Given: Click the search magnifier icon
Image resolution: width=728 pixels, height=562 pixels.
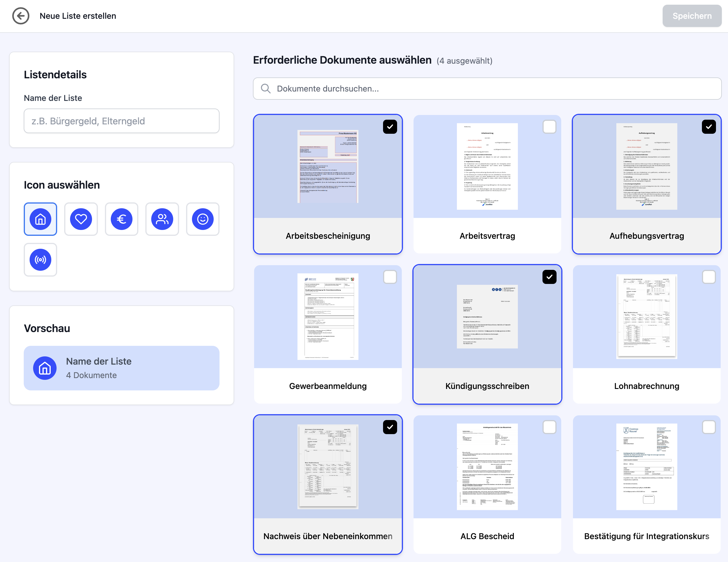Looking at the screenshot, I should pos(266,88).
